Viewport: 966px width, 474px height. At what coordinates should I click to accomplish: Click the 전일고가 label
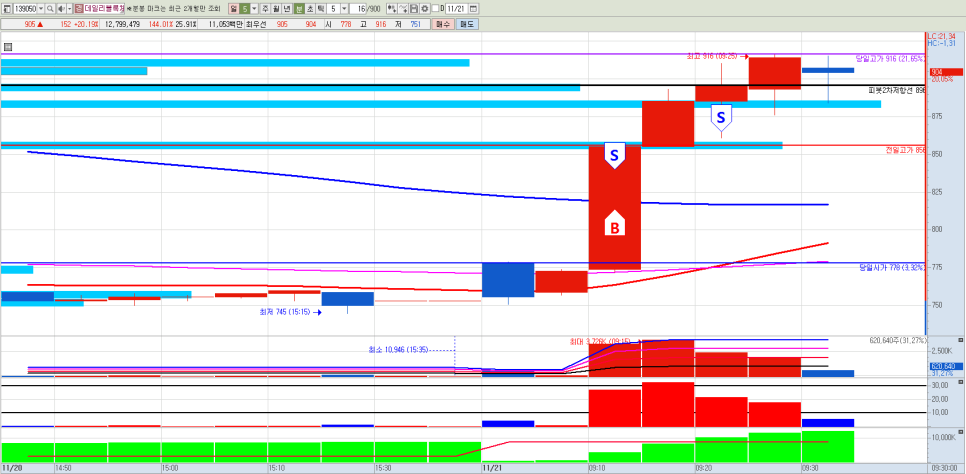[x=905, y=150]
